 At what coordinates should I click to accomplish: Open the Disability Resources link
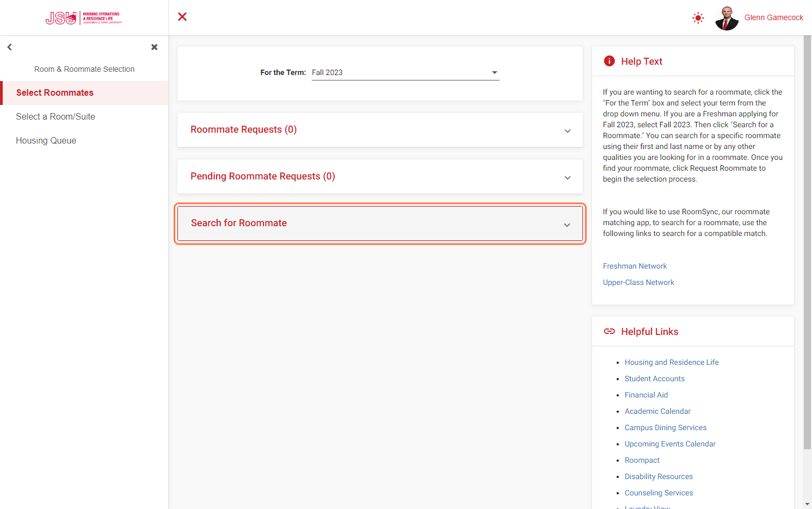(659, 476)
